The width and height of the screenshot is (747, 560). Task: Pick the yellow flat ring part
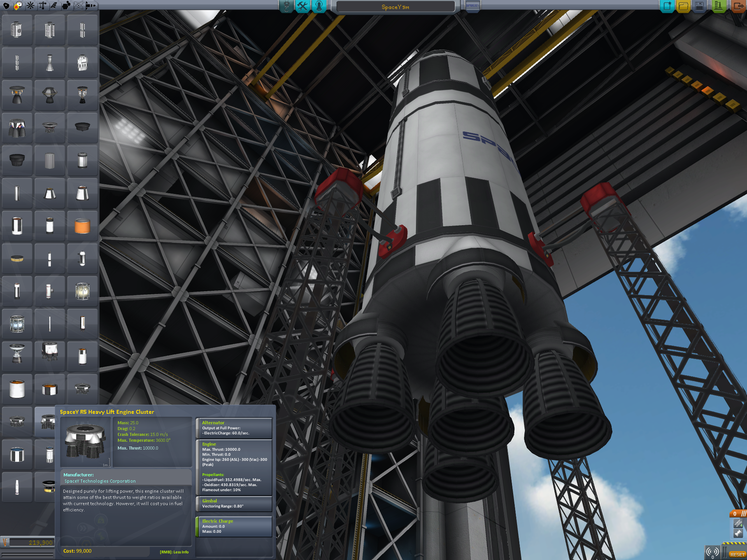(17, 259)
